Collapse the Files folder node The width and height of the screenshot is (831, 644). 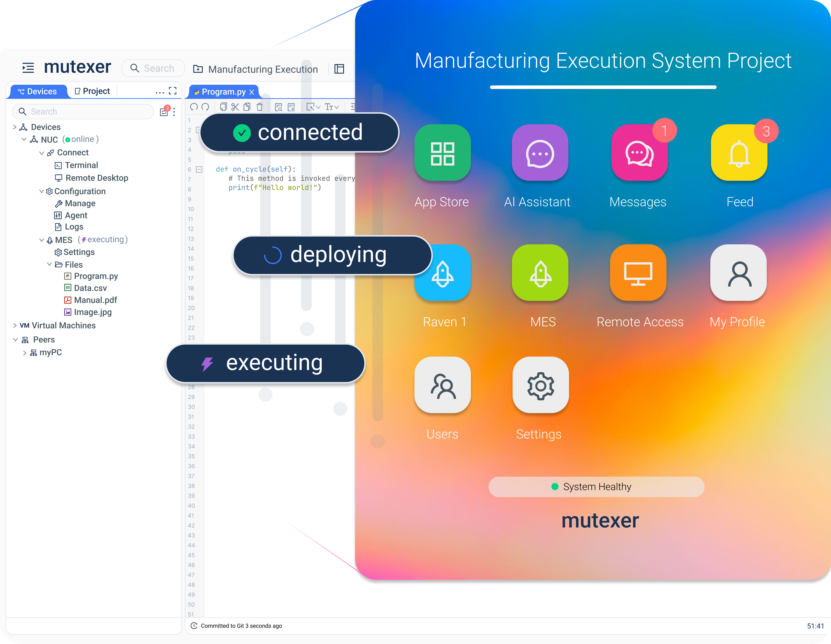[49, 264]
